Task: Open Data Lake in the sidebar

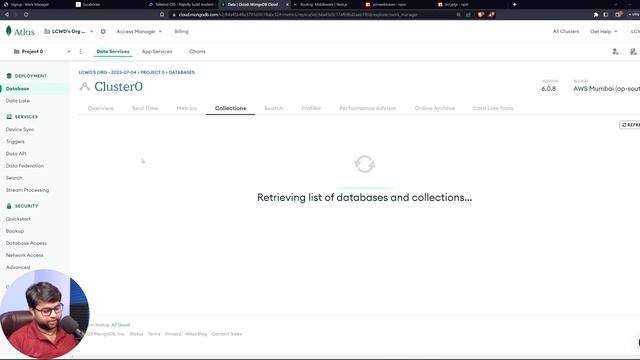Action: tap(18, 101)
